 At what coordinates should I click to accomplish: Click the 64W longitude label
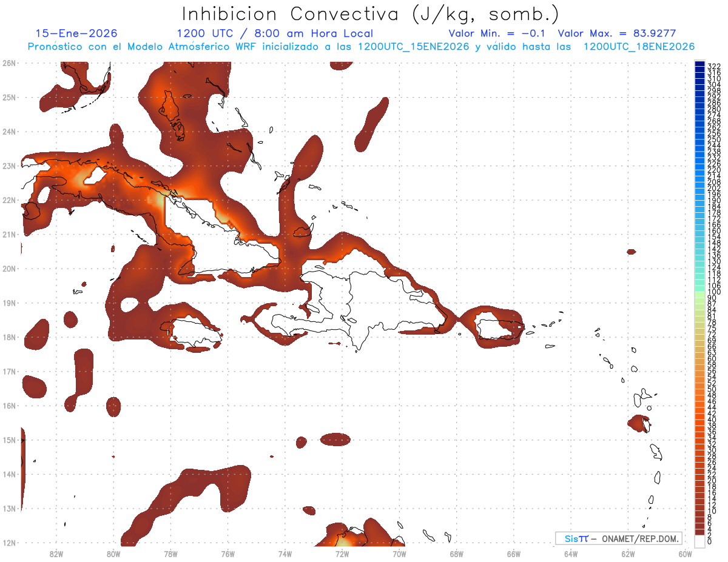(571, 554)
